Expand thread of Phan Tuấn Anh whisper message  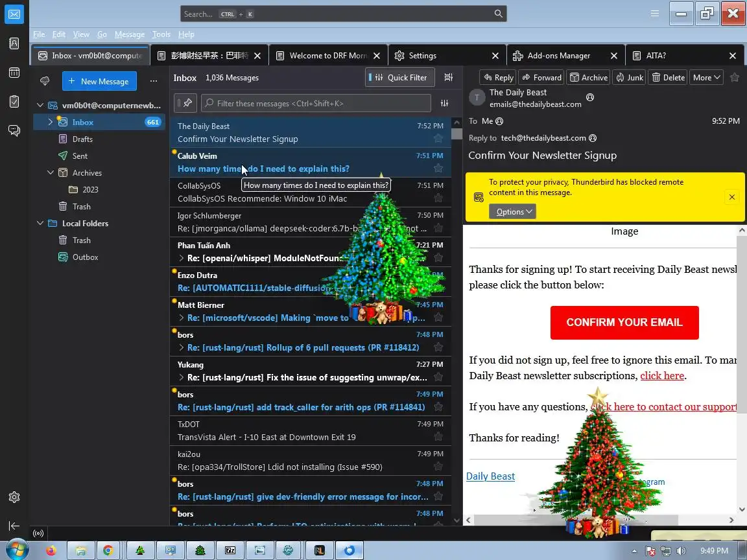[x=182, y=258]
